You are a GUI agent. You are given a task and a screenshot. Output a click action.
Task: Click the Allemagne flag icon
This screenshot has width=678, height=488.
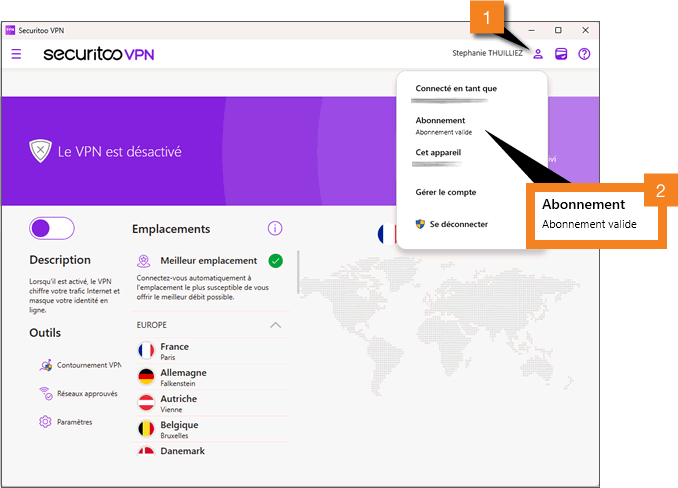pyautogui.click(x=146, y=376)
